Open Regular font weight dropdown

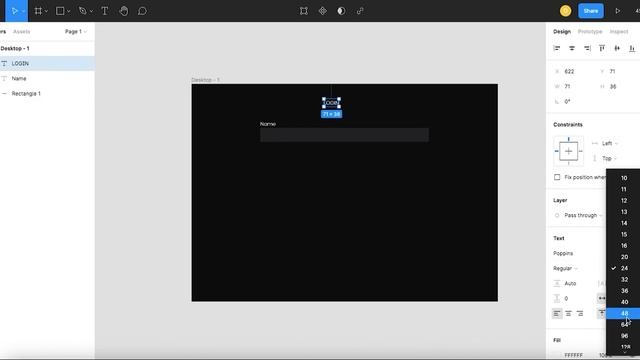pyautogui.click(x=565, y=268)
